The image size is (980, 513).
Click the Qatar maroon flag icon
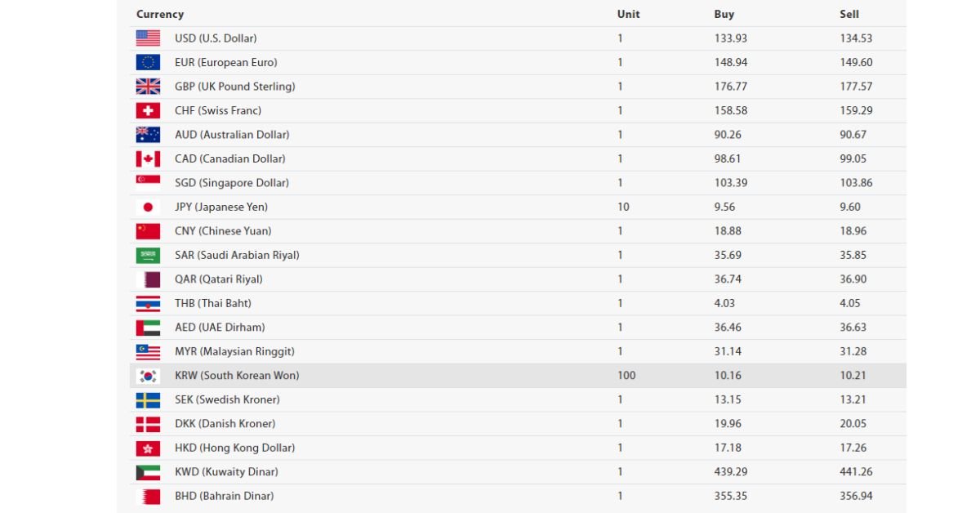click(x=148, y=279)
